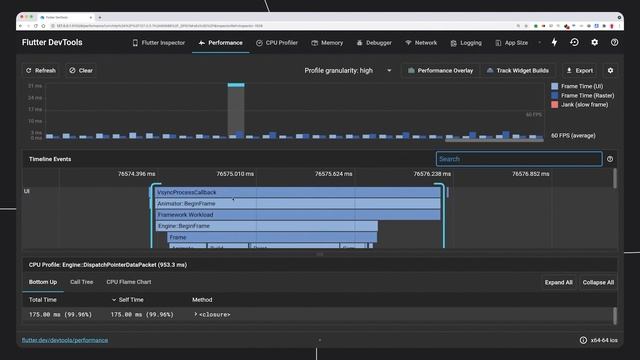
Task: Open the Logging tab
Action: (466, 43)
